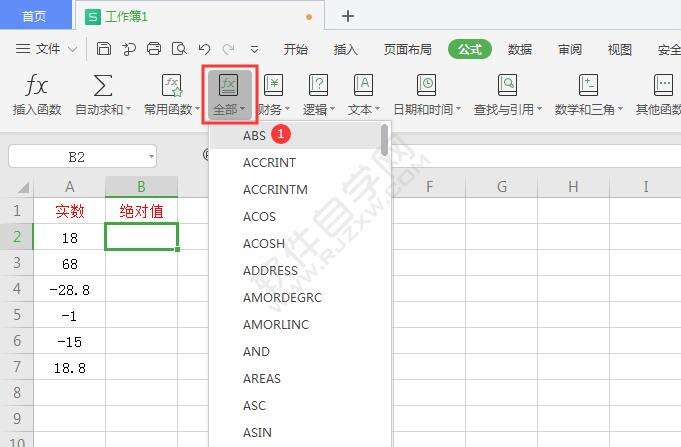
Task: Select column A header
Action: click(x=69, y=187)
